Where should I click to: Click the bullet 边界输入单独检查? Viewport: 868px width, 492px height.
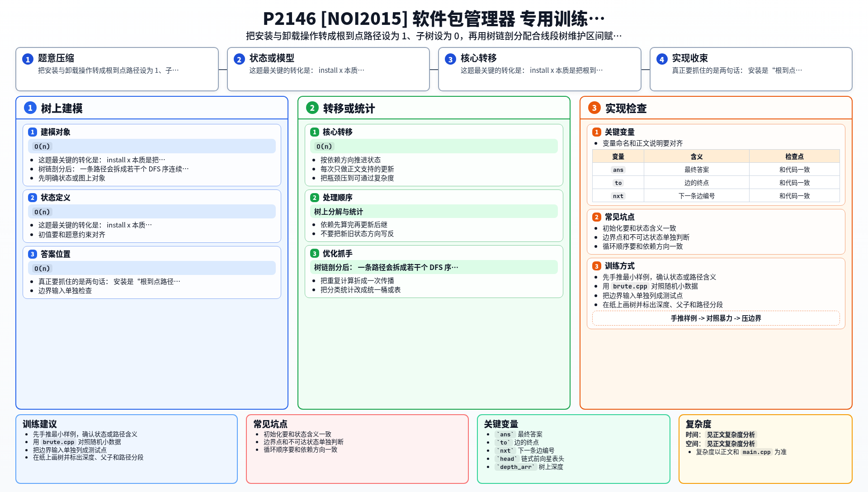(x=65, y=291)
